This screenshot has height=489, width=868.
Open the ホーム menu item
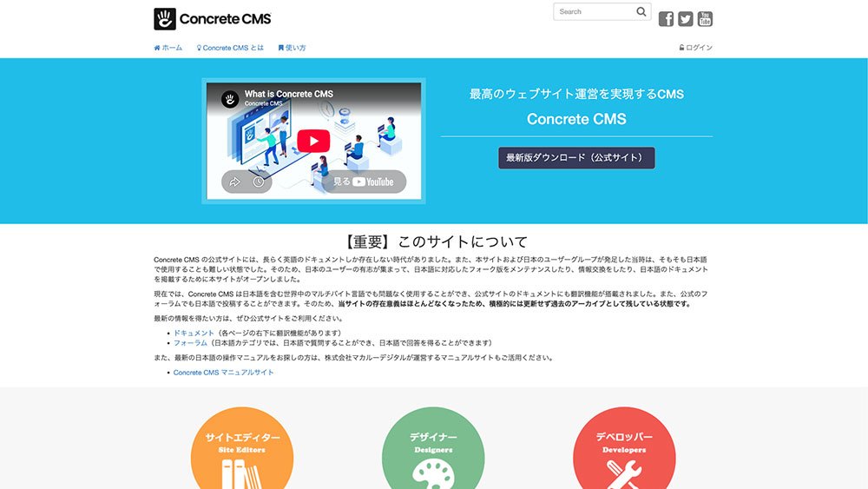pyautogui.click(x=168, y=48)
